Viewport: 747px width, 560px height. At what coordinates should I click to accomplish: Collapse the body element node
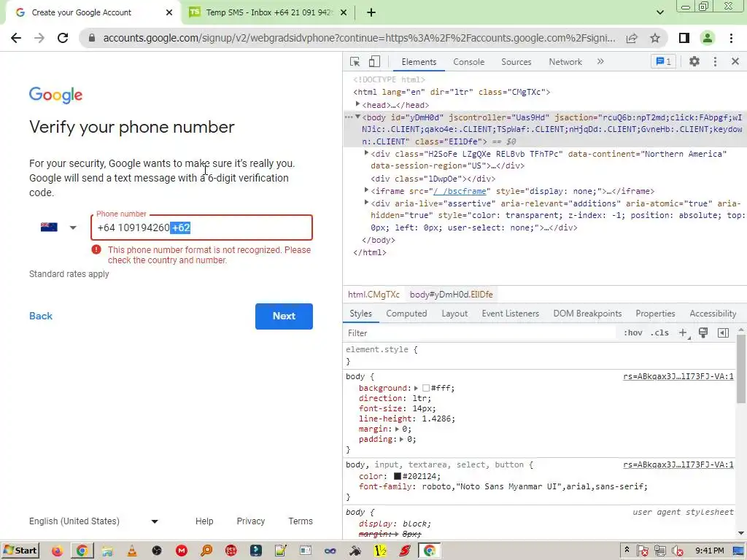(357, 117)
